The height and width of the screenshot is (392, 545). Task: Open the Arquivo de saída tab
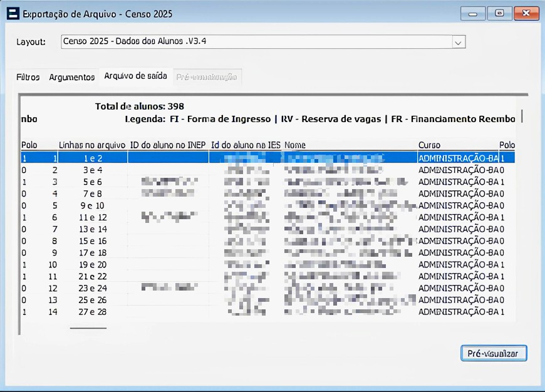pyautogui.click(x=135, y=76)
